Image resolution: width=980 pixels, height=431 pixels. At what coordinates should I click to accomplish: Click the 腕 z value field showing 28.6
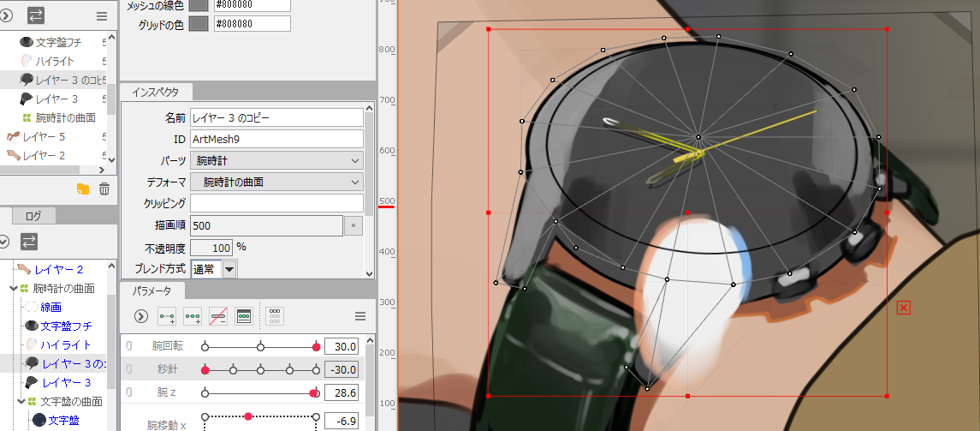(342, 392)
